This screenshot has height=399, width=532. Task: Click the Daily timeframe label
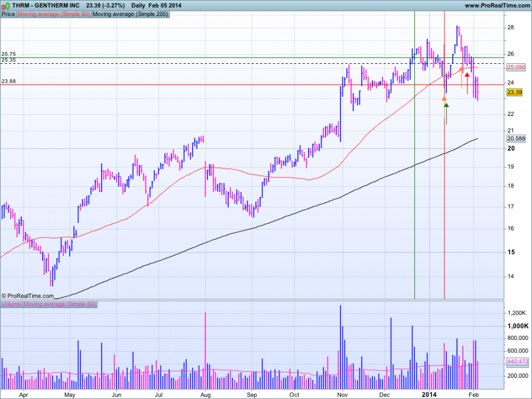tap(138, 5)
